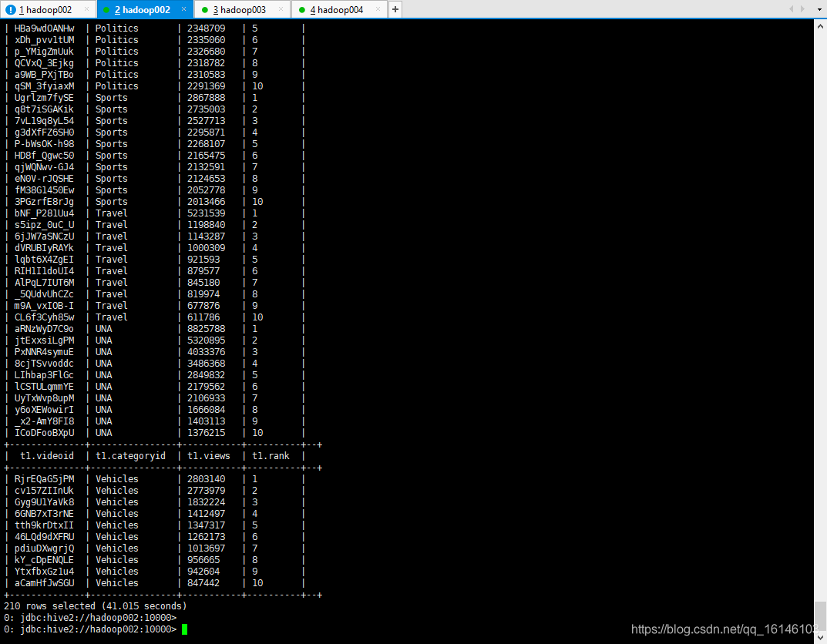Show previous tabs with left arrow
This screenshot has height=644, width=827.
tap(791, 9)
